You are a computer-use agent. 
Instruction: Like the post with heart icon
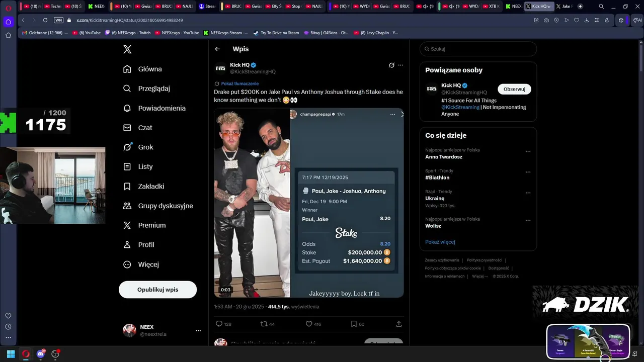click(x=309, y=324)
